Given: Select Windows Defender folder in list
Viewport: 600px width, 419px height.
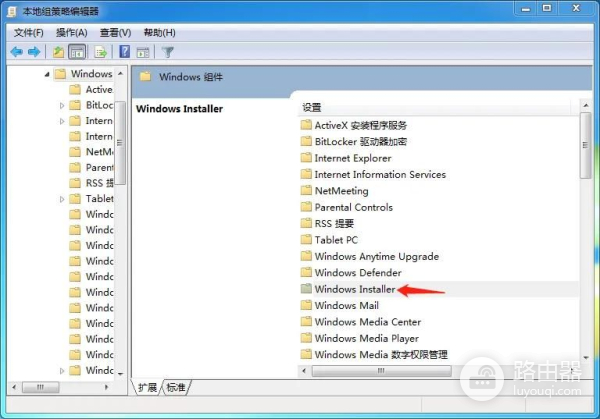Looking at the screenshot, I should 351,273.
